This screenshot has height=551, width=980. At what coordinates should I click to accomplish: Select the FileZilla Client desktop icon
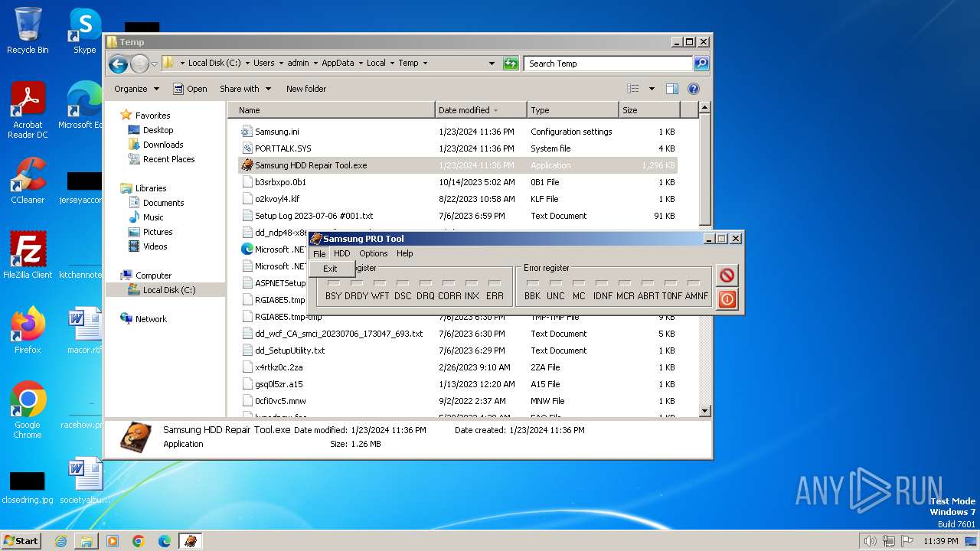(28, 255)
